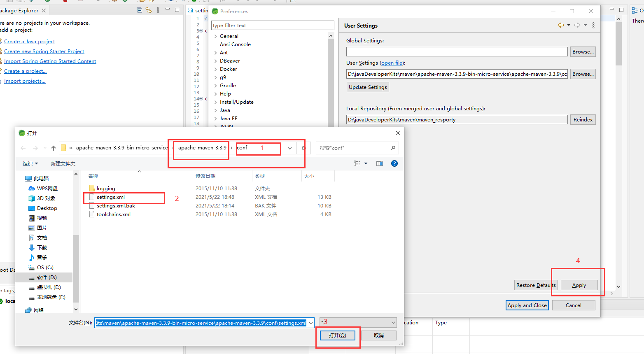Click the back navigation arrow in Preferences

pos(560,25)
